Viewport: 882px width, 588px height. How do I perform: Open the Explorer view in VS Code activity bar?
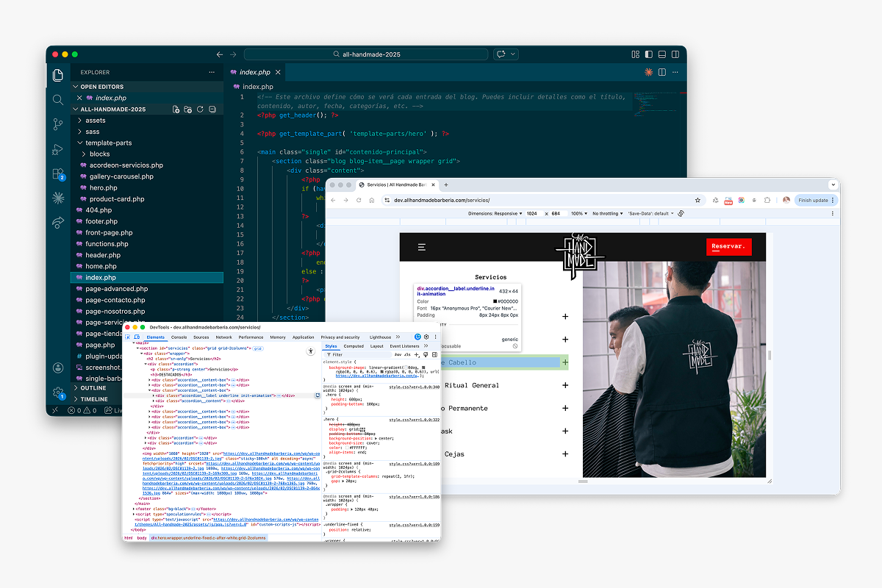click(58, 75)
